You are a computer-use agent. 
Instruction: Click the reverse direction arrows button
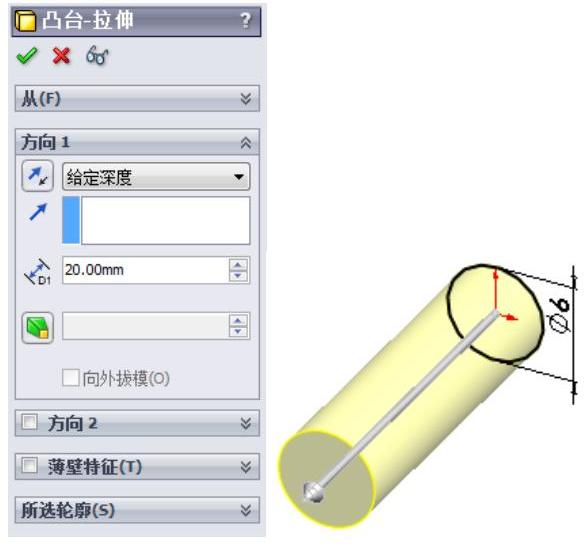click(x=38, y=176)
